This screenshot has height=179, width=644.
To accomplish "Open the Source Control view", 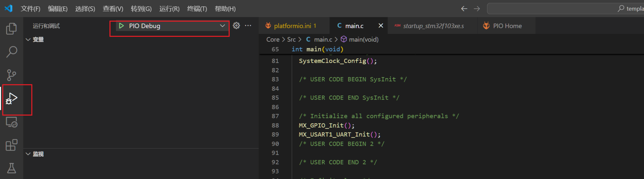I will click(11, 75).
